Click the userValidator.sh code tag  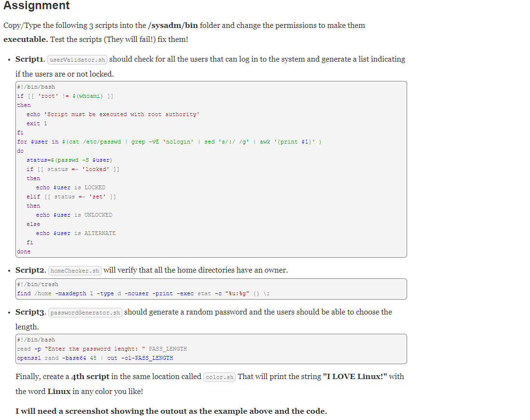78,60
